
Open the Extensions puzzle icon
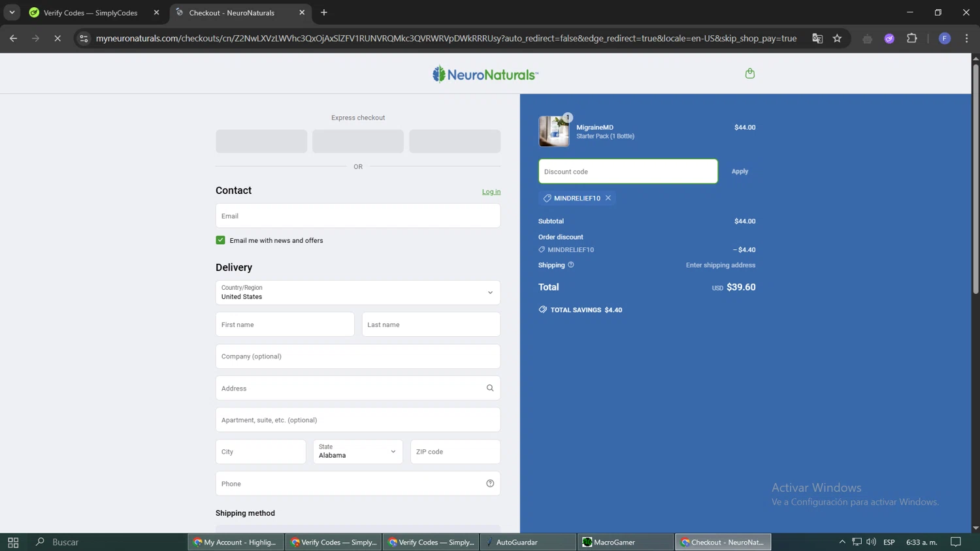pos(912,39)
